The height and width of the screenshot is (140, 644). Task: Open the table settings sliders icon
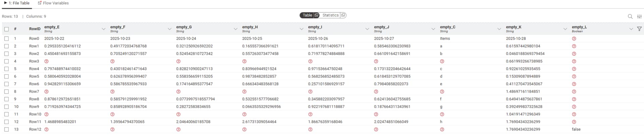pyautogui.click(x=639, y=16)
